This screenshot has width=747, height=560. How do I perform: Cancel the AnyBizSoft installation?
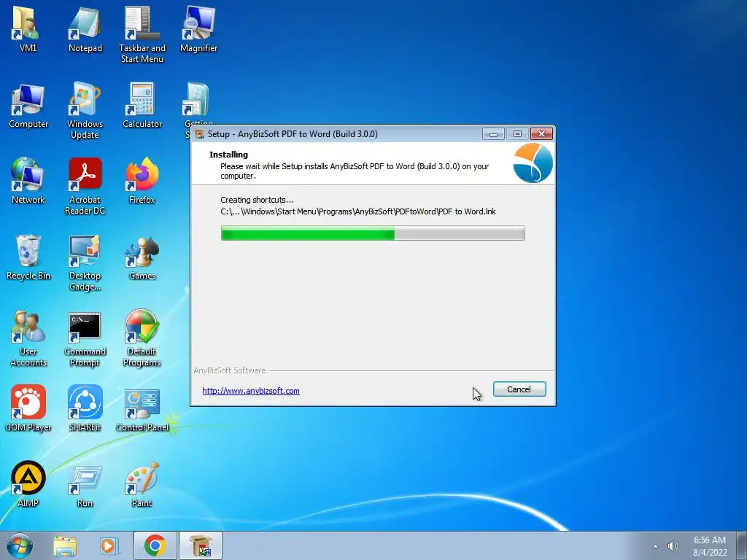tap(519, 389)
